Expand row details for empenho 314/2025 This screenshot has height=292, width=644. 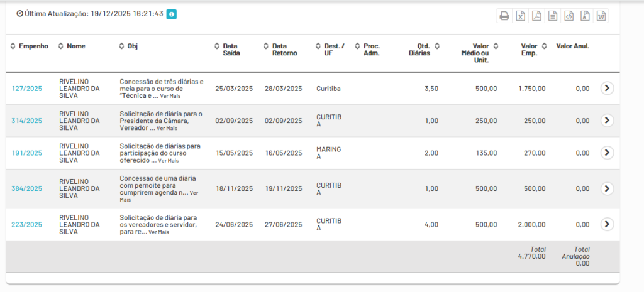point(606,121)
